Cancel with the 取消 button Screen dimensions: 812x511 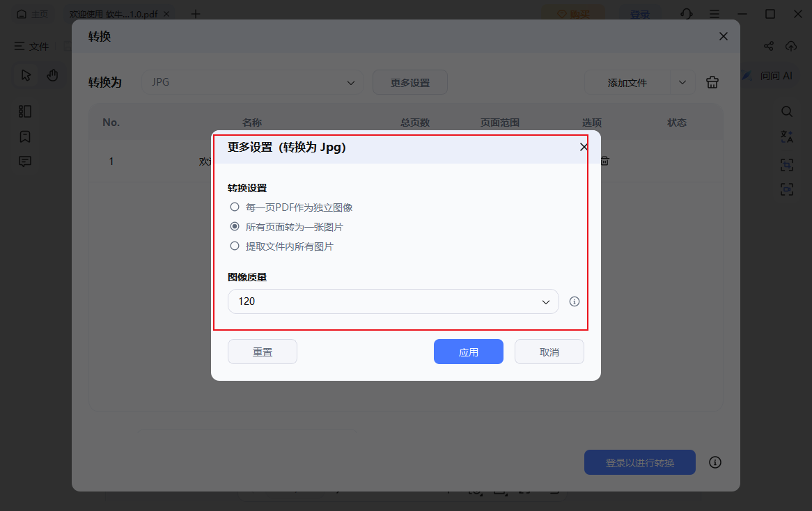pyautogui.click(x=549, y=352)
